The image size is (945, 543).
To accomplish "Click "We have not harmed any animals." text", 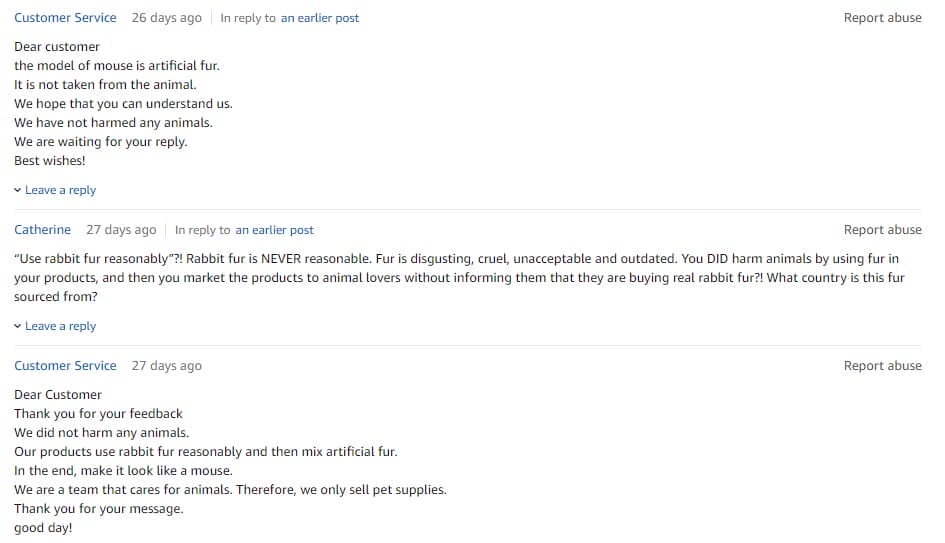I will click(113, 123).
